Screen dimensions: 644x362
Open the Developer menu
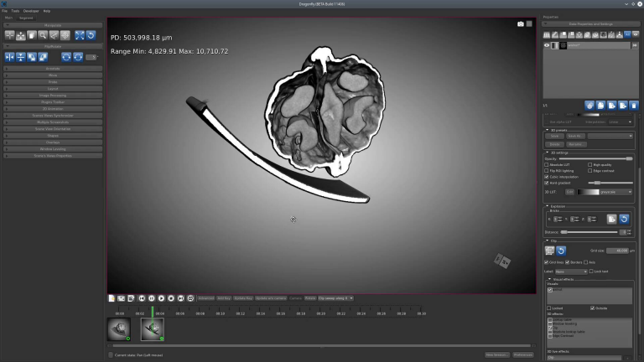[x=30, y=11]
